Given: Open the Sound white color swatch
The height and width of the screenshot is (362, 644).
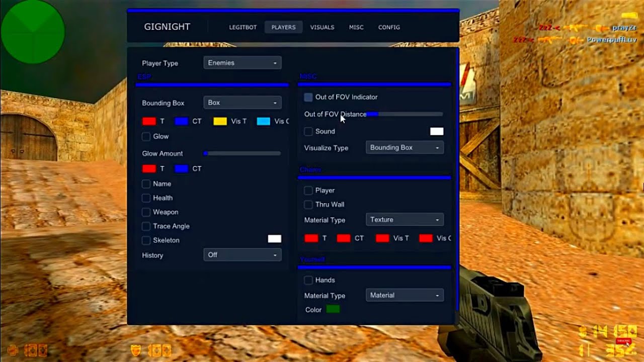Looking at the screenshot, I should pos(437,131).
